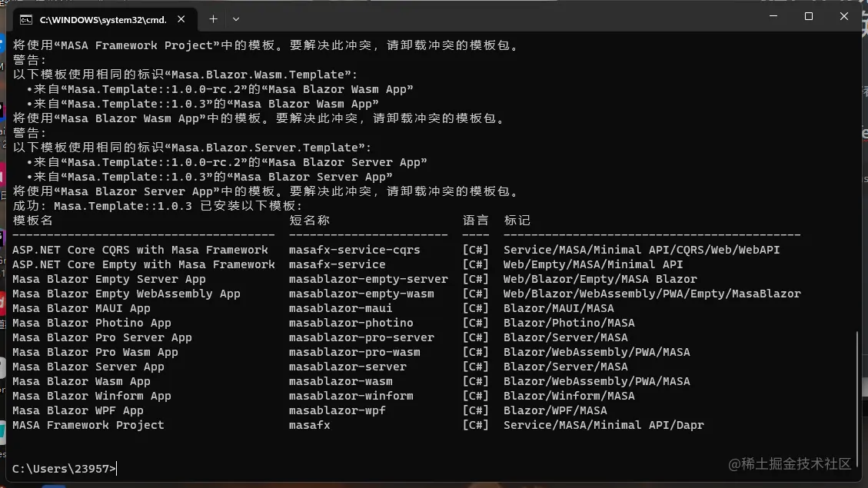This screenshot has width=868, height=488.
Task: Minimize the terminal window
Action: point(773,16)
